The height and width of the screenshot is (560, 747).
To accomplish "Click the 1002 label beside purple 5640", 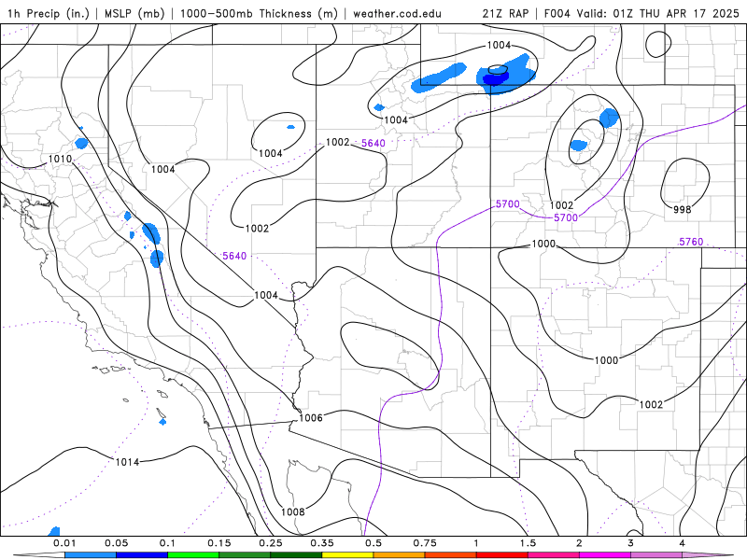I will [x=337, y=142].
